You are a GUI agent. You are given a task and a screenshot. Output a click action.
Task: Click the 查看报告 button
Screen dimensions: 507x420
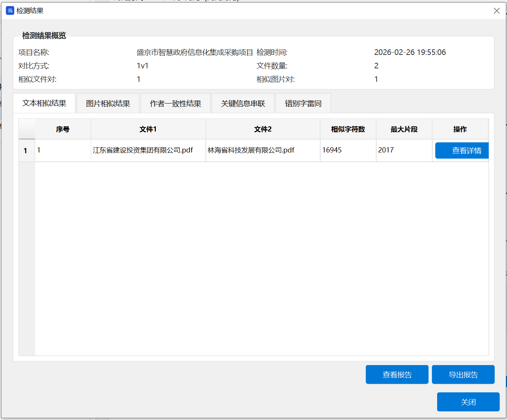(397, 374)
